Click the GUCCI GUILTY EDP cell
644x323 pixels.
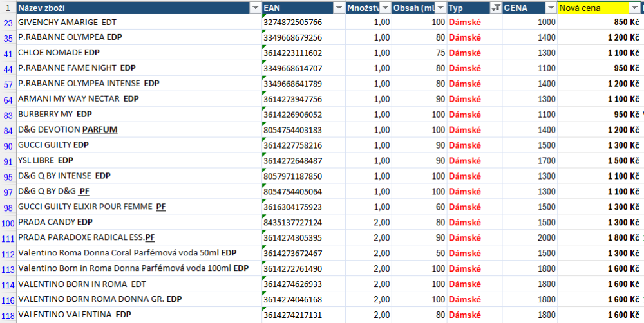point(139,145)
